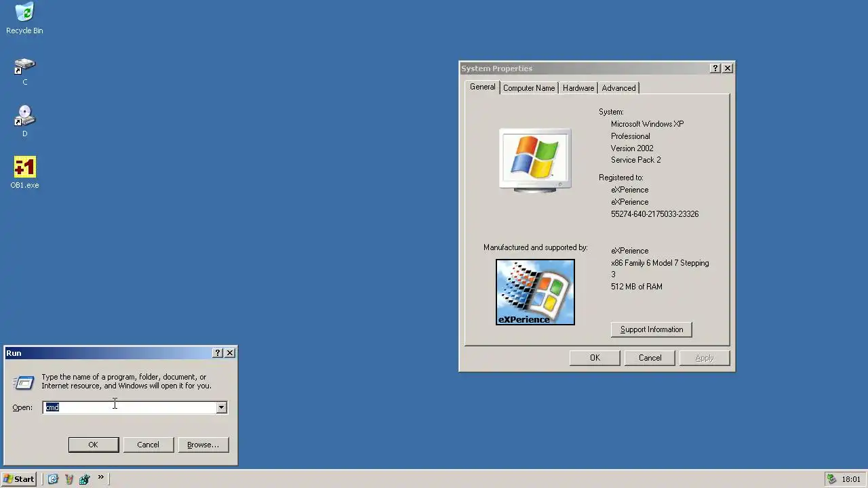Close the Run dialog
This screenshot has height=488, width=868.
(x=230, y=353)
